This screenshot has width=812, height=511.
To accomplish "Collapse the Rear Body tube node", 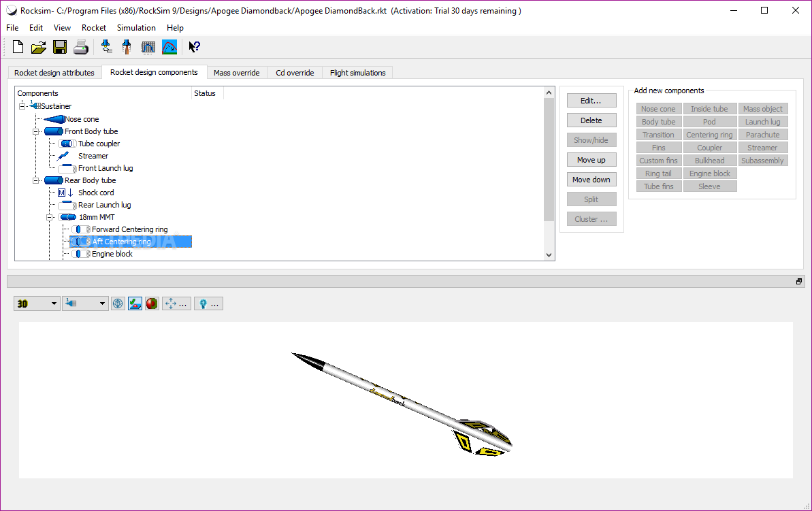I will (x=35, y=181).
